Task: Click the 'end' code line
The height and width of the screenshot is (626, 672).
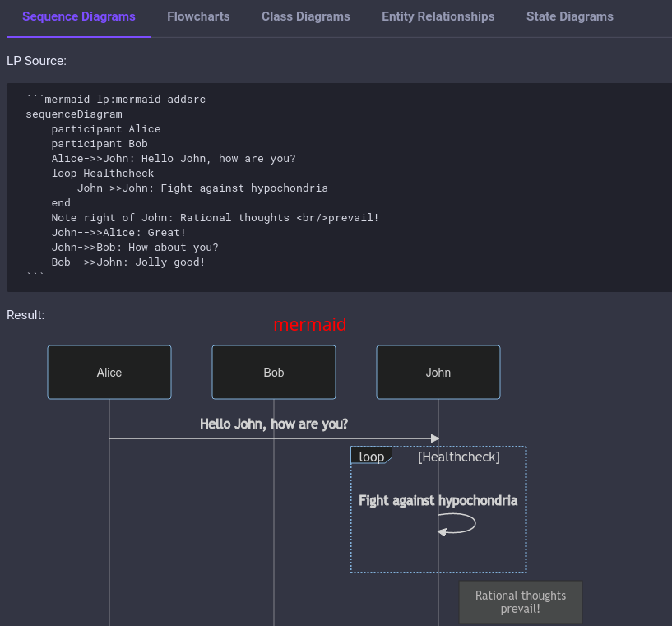Action: [61, 203]
